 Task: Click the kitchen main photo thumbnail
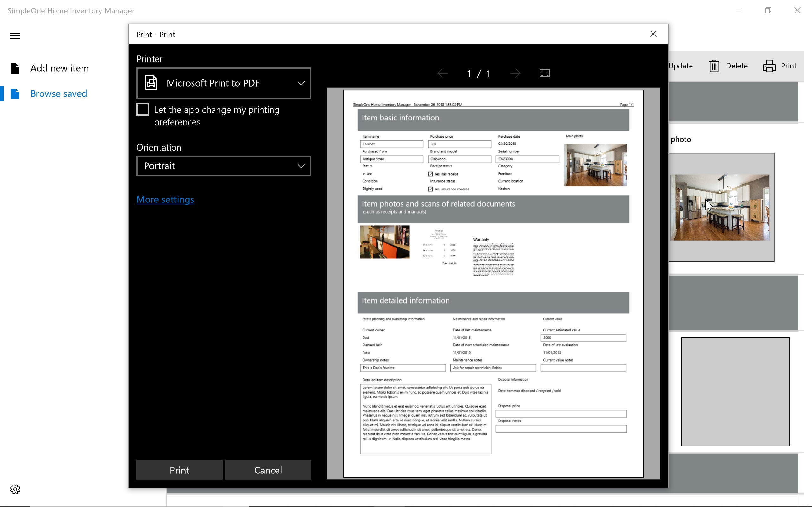click(720, 207)
